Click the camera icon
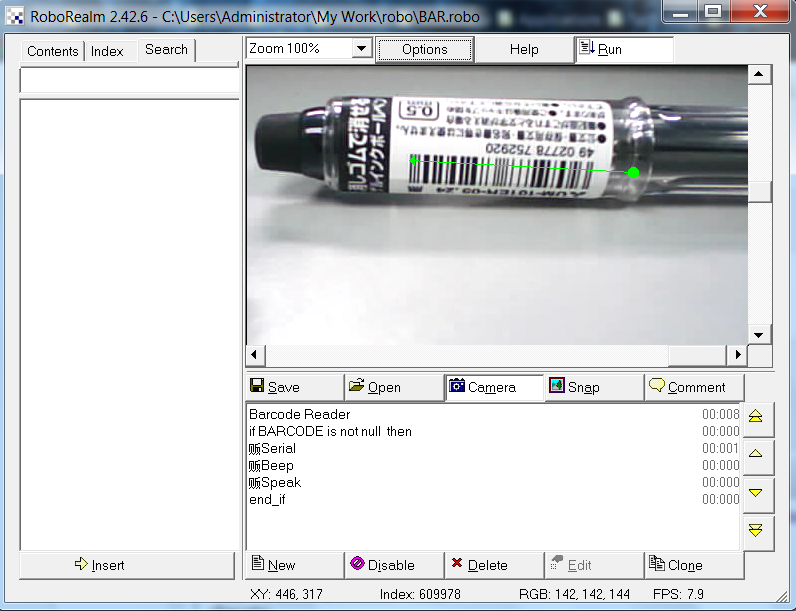This screenshot has height=611, width=796. [457, 386]
